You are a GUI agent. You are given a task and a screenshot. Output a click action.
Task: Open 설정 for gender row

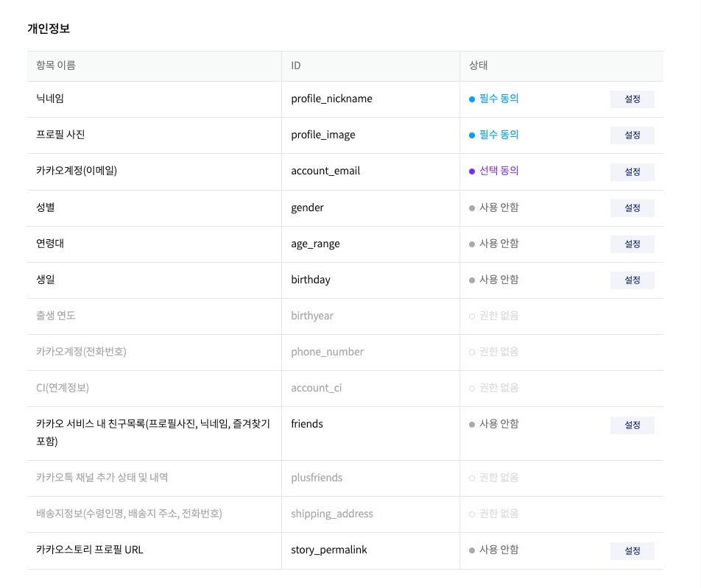pyautogui.click(x=632, y=208)
